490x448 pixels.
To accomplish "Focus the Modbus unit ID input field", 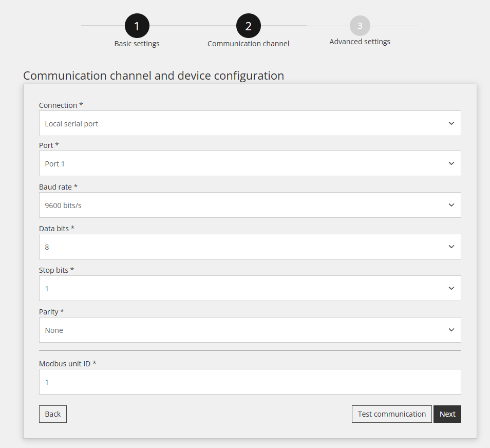I will click(x=250, y=382).
